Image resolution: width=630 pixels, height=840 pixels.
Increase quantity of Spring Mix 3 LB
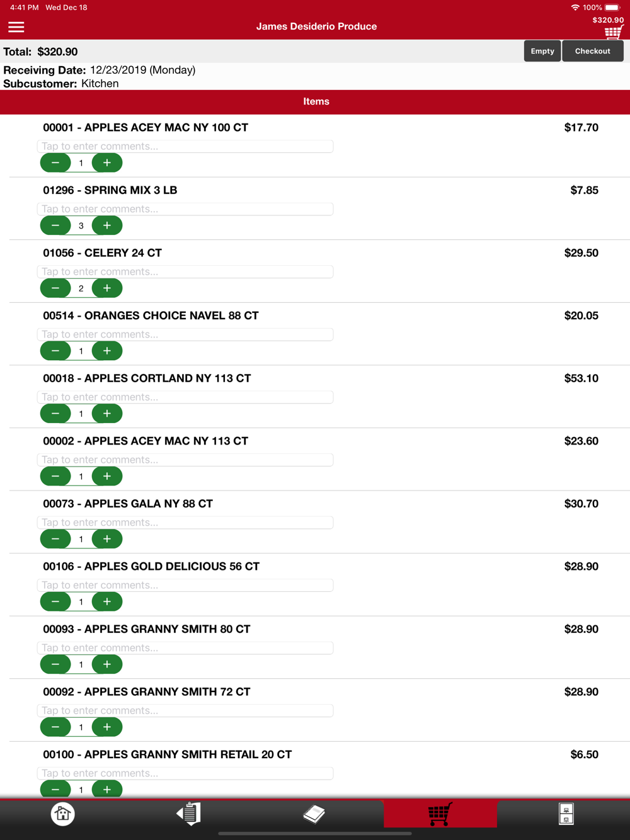coord(107,225)
